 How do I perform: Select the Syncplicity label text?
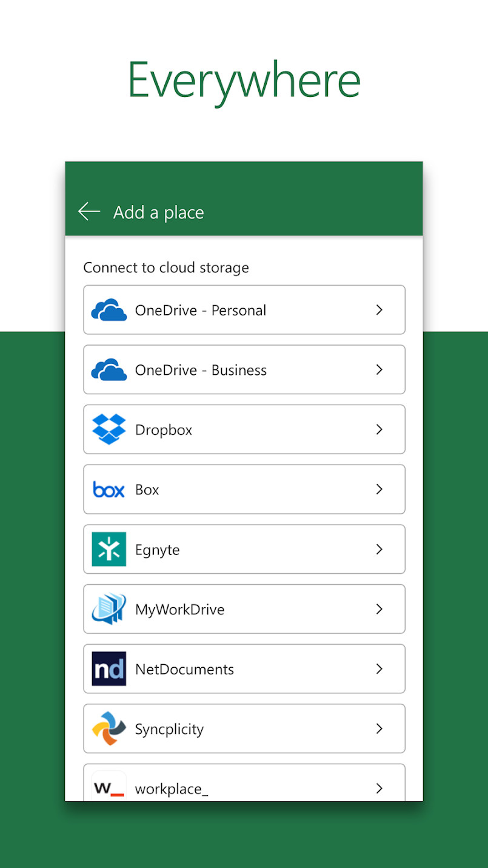click(x=169, y=729)
